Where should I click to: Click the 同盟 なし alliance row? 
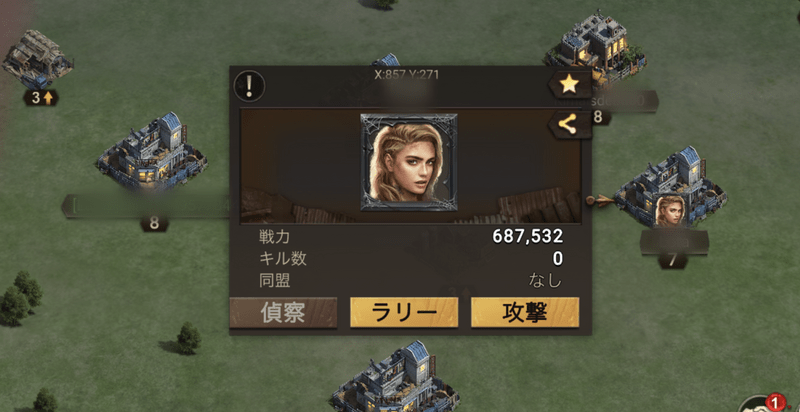pyautogui.click(x=411, y=281)
